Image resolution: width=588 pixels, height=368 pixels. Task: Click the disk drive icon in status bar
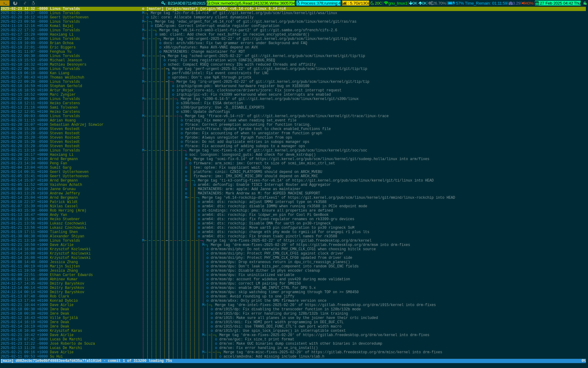(x=209, y=3)
